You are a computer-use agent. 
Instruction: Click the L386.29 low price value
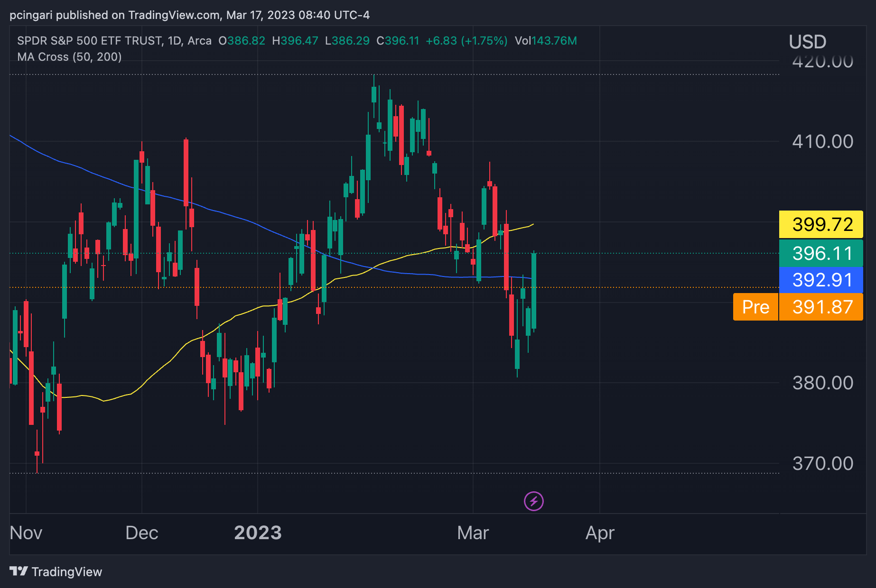[x=347, y=41]
